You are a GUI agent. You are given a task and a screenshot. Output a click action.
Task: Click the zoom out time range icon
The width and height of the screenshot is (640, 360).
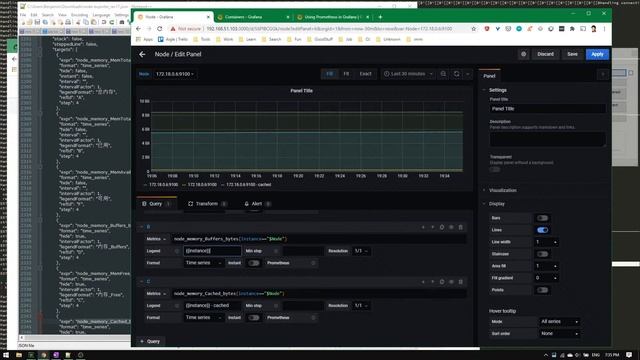[x=443, y=74]
